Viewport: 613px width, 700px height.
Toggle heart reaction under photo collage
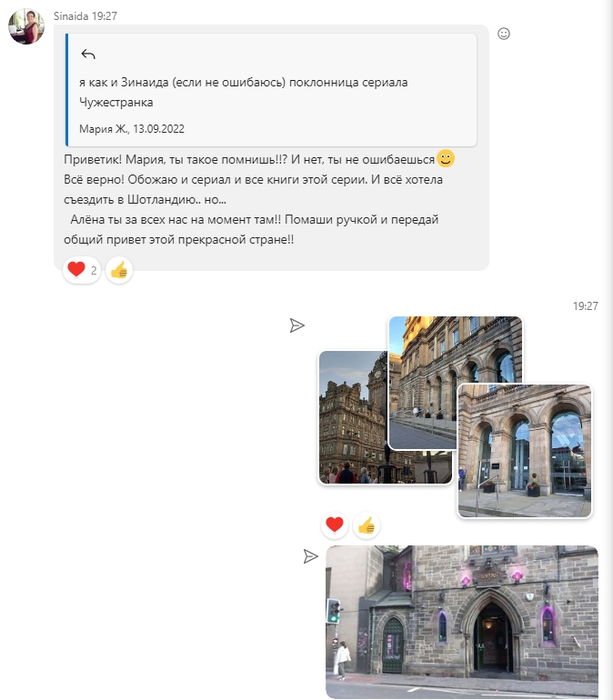(335, 525)
